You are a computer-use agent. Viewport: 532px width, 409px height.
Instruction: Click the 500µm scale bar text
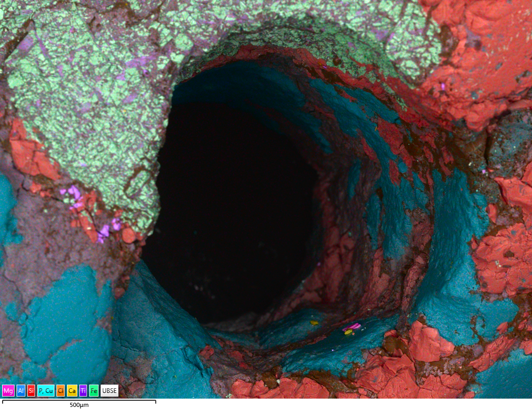click(x=79, y=405)
